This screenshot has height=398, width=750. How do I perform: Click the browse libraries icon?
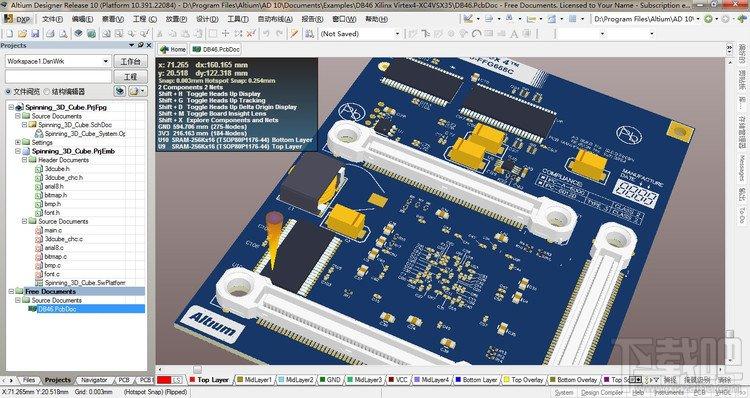(x=309, y=33)
